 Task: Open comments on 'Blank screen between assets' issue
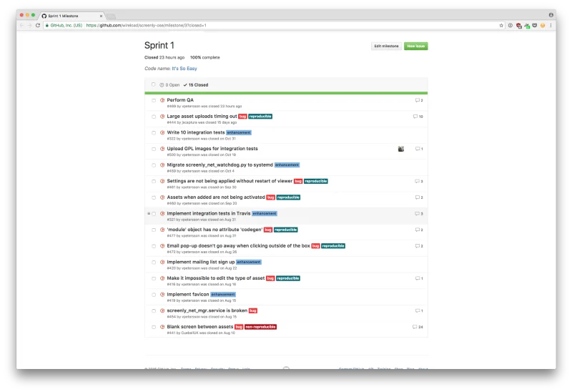[x=418, y=327]
